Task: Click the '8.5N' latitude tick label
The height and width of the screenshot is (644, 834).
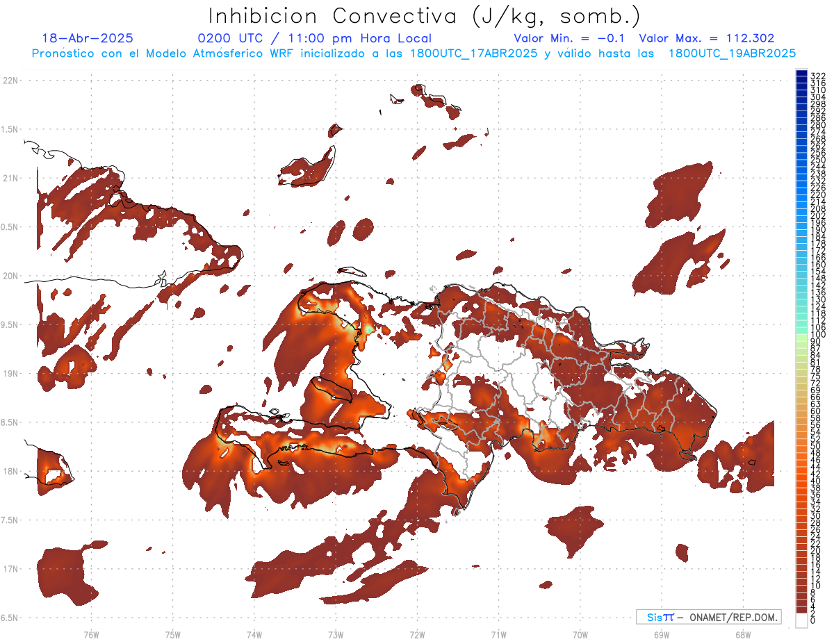Action: click(10, 422)
